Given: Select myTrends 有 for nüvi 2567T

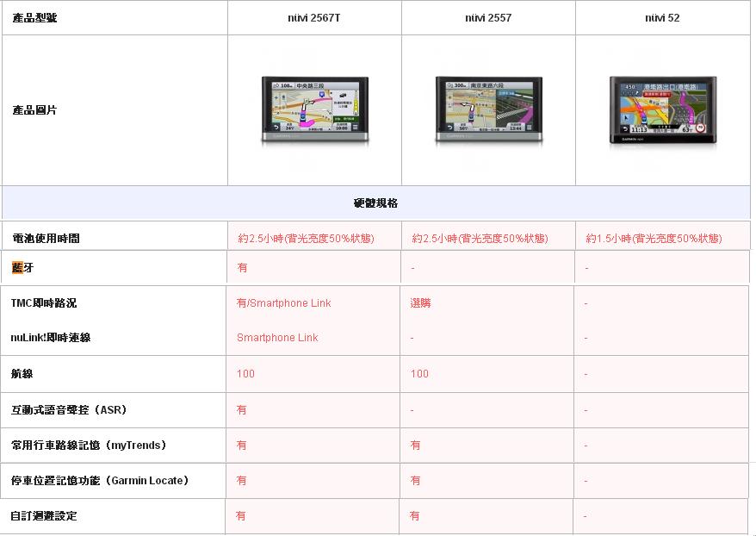Looking at the screenshot, I should click(x=242, y=445).
